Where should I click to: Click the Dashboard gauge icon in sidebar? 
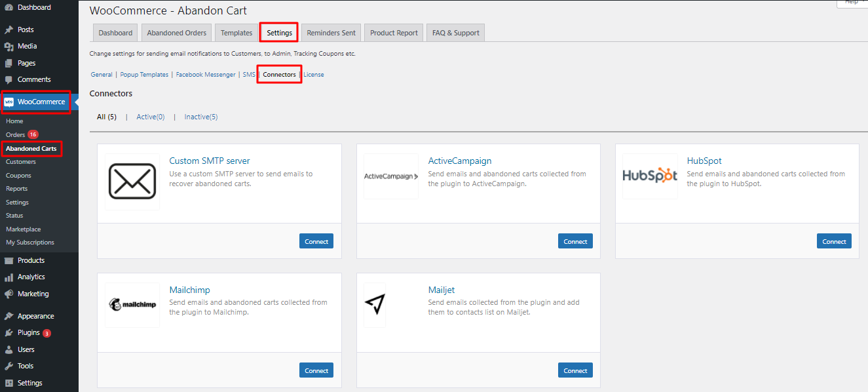click(x=9, y=7)
